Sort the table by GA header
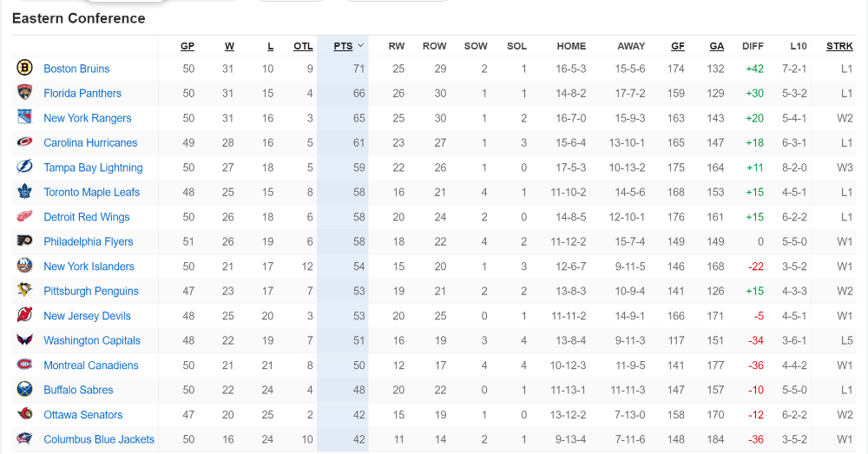Image resolution: width=868 pixels, height=454 pixels. coord(716,47)
